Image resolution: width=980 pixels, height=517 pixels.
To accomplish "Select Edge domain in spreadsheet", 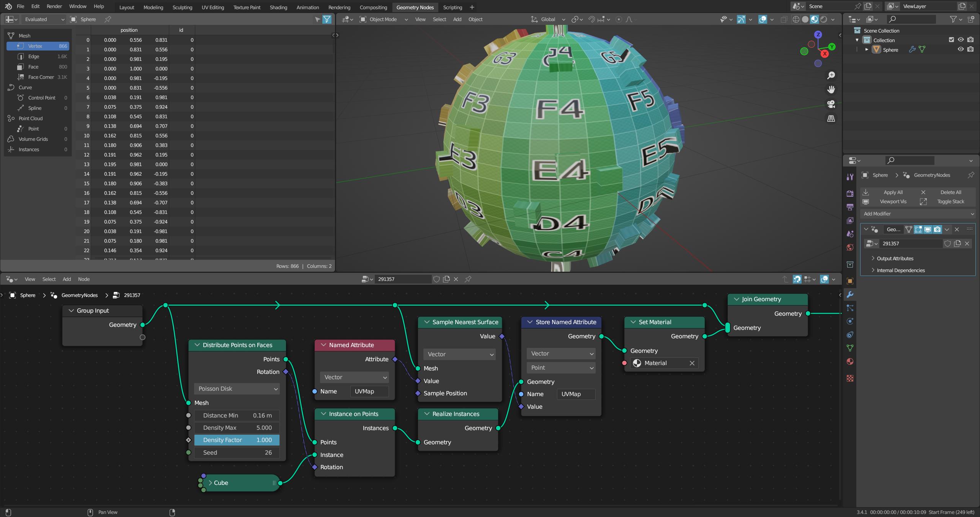I will [x=38, y=56].
